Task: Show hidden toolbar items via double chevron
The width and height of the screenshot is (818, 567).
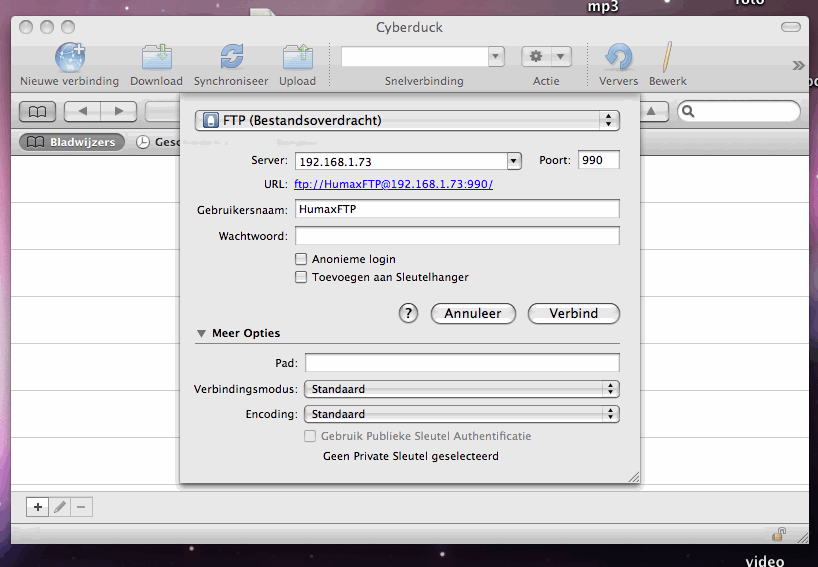Action: click(798, 65)
